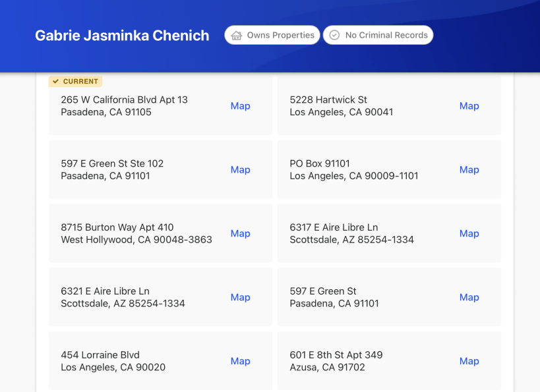The image size is (540, 392).
Task: Click the No Criminal Records badge label
Action: [x=386, y=36]
